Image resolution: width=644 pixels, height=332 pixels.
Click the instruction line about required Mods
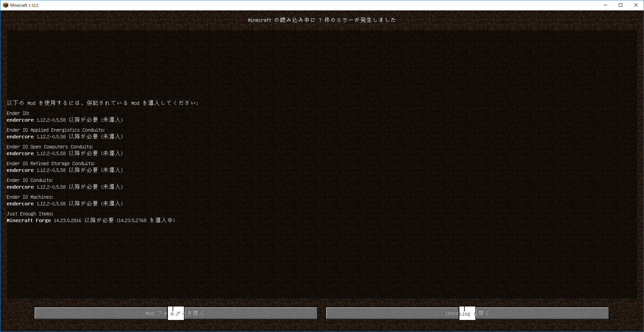pyautogui.click(x=103, y=103)
